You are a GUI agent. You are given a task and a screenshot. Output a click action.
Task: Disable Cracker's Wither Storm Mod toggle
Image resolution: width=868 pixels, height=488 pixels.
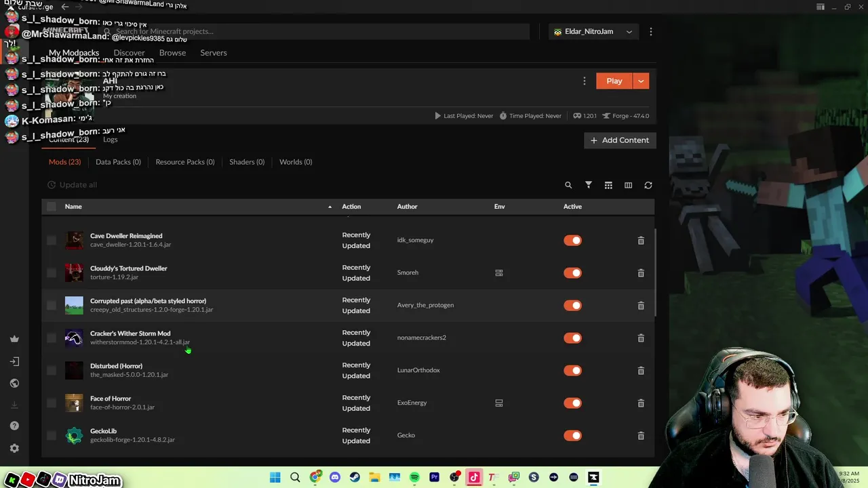pos(573,338)
